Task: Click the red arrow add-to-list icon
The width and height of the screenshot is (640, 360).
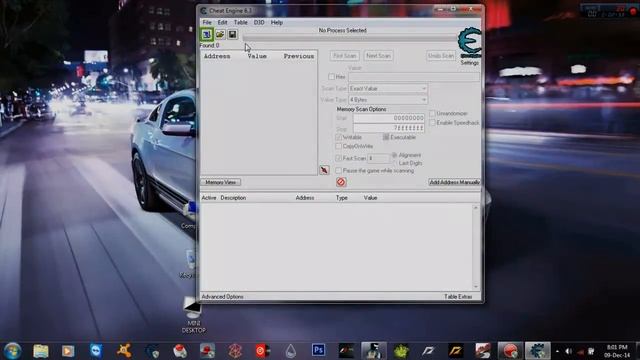Action: (x=324, y=170)
